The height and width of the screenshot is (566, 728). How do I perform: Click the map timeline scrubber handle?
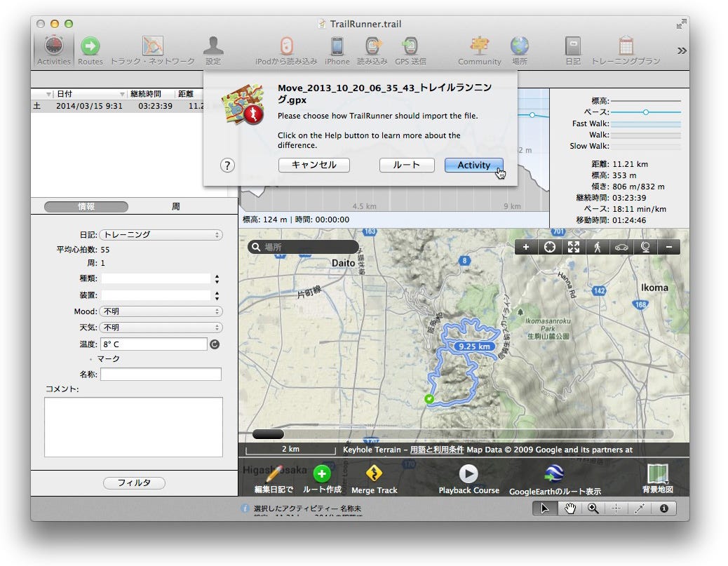pyautogui.click(x=269, y=435)
